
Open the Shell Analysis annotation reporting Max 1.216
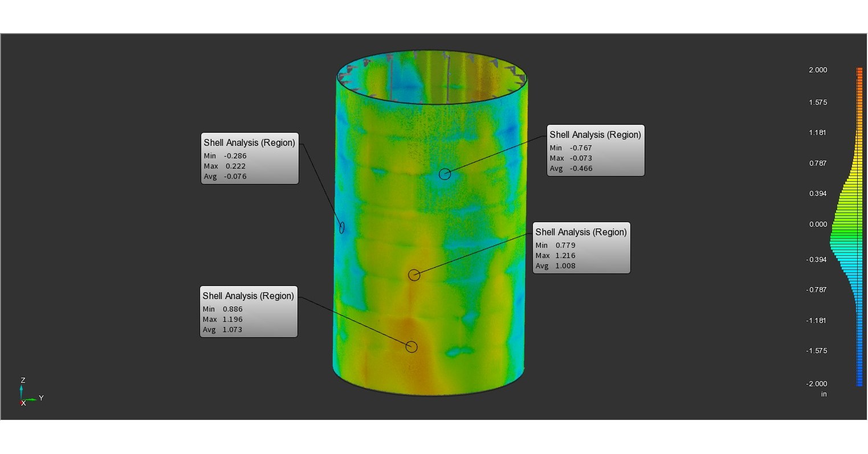581,248
